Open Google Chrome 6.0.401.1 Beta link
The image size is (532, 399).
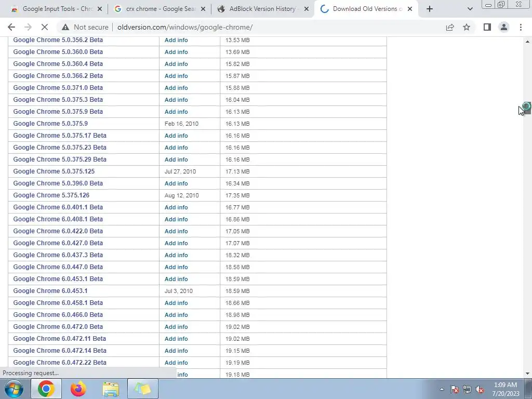coord(58,207)
